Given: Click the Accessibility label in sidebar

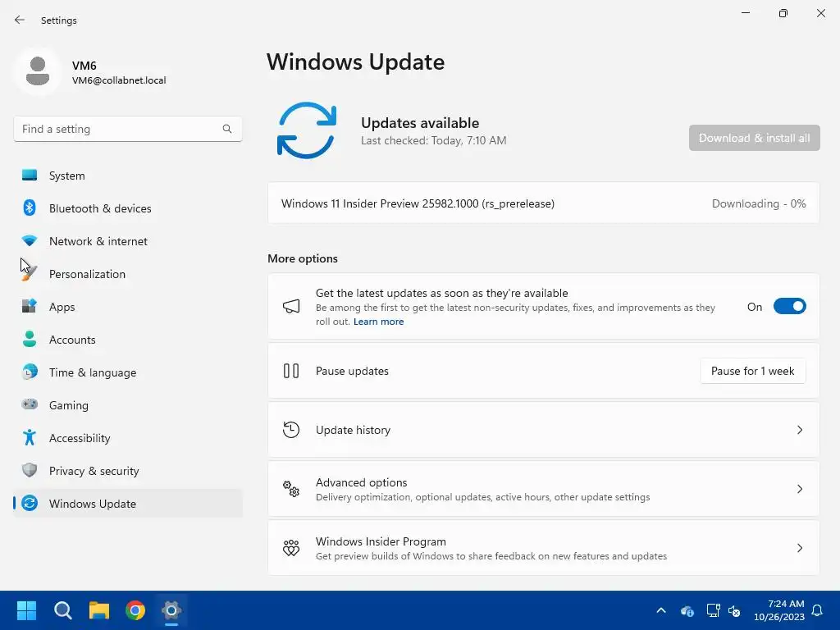Looking at the screenshot, I should (x=80, y=438).
